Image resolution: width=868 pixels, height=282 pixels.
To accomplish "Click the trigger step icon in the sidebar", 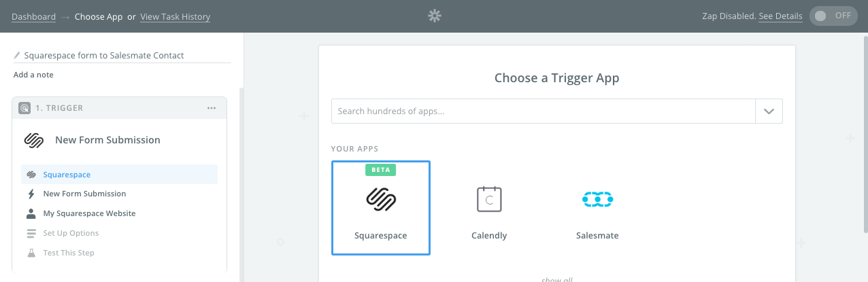I will click(x=24, y=108).
